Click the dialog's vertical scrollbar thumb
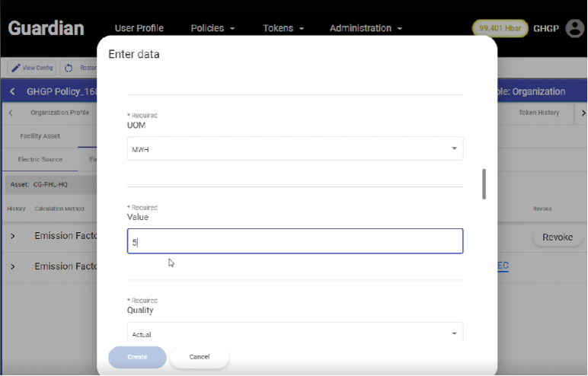The image size is (588, 376). point(484,183)
